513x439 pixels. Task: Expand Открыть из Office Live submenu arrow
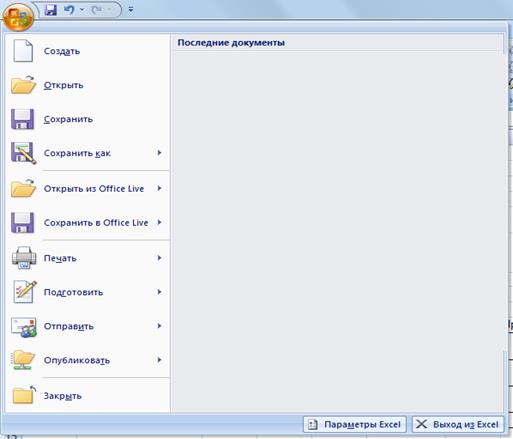[159, 188]
